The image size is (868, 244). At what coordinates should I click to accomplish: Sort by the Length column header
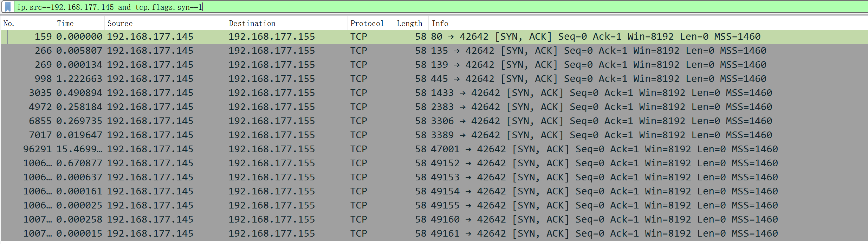click(x=411, y=24)
